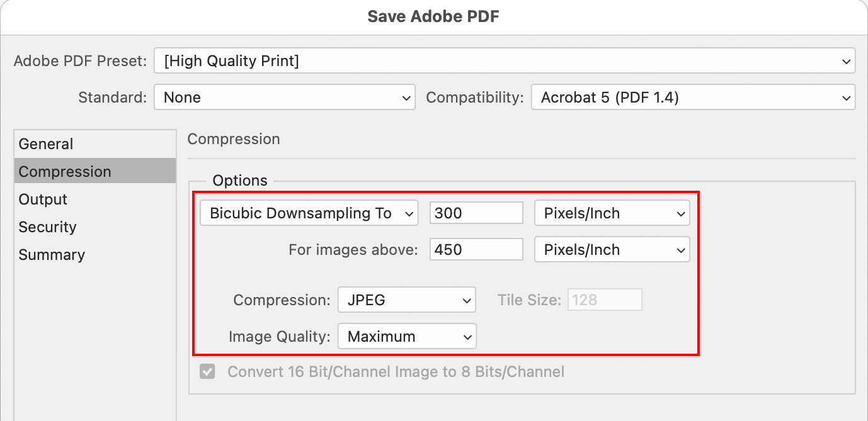Open the Standard dropdown
This screenshot has height=421, width=868.
point(283,98)
